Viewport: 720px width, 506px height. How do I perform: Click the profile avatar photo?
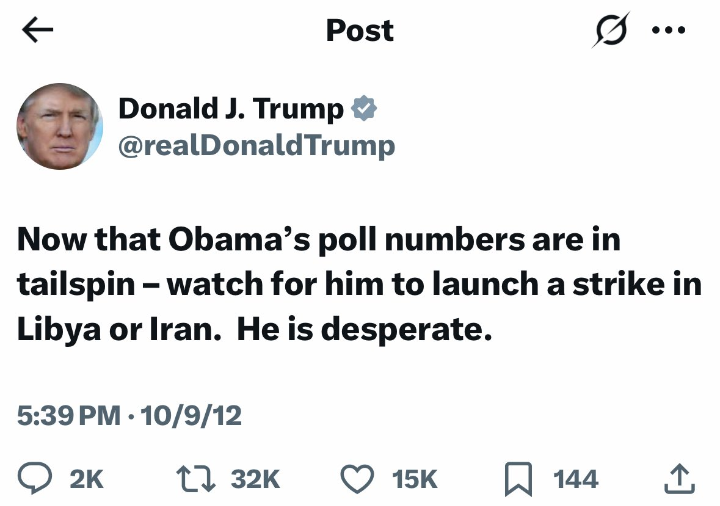60,126
